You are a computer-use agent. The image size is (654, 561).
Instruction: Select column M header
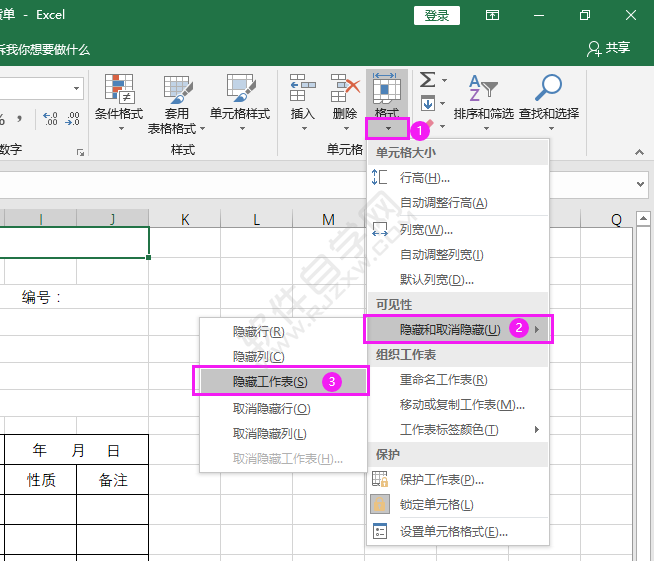tap(328, 219)
